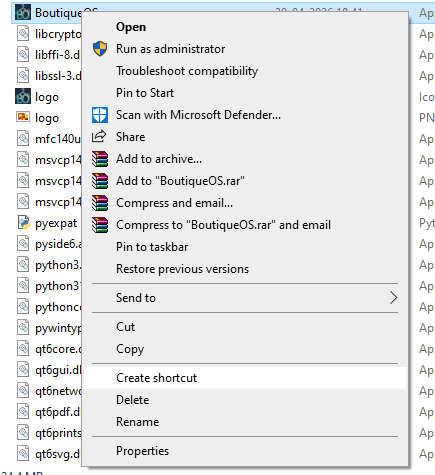Click the libffi-8 file icon
The width and height of the screenshot is (435, 475).
click(x=23, y=55)
